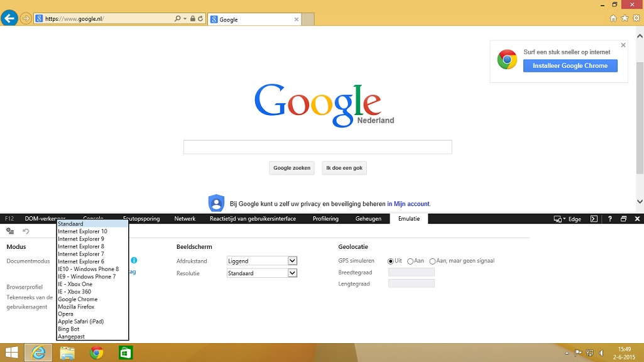Screen dimensions: 644x362
Task: Select IE - Xbox One entry
Action: click(x=92, y=284)
